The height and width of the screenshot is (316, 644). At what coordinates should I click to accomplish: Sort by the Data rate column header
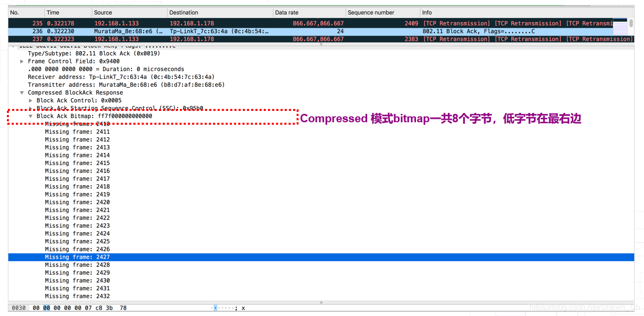(x=309, y=12)
